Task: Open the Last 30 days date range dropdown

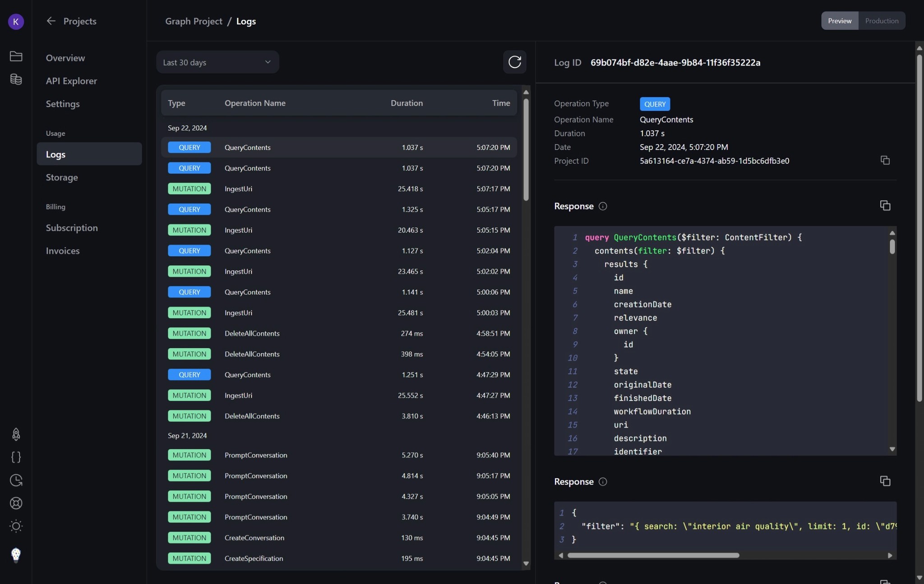Action: [x=217, y=62]
